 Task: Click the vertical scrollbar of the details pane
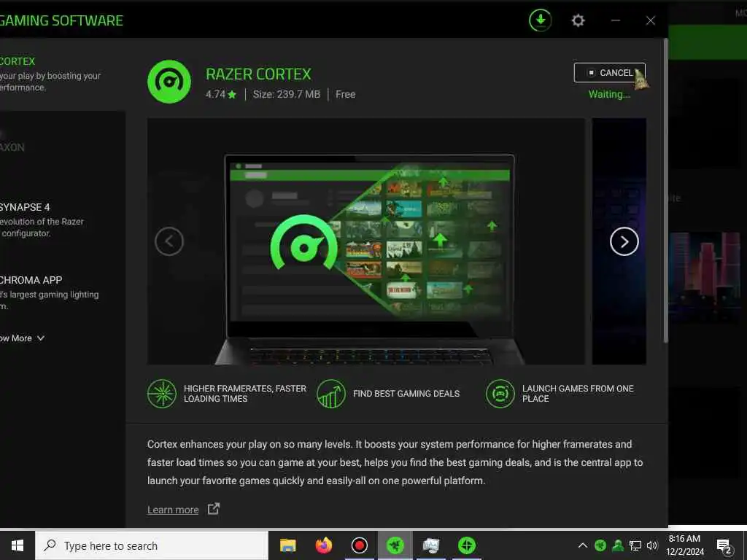click(x=665, y=190)
